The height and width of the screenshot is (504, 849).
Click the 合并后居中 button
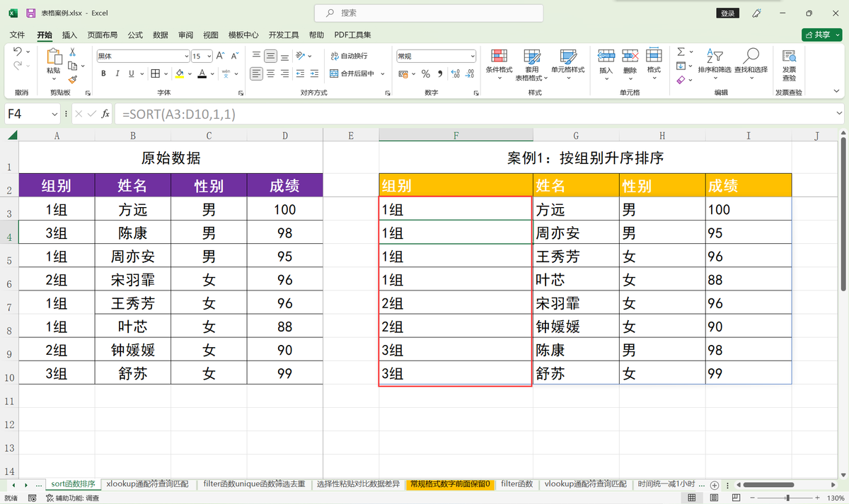351,74
